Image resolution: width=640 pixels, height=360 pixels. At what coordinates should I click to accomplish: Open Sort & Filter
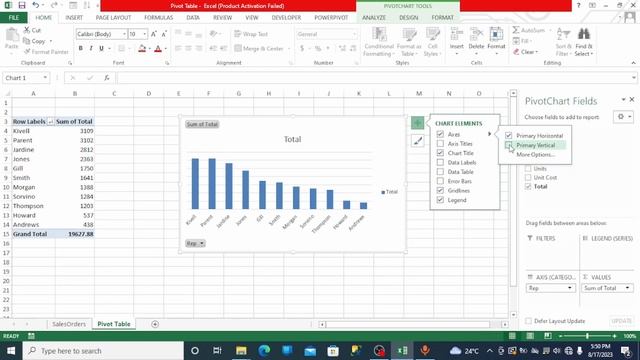coord(563,42)
